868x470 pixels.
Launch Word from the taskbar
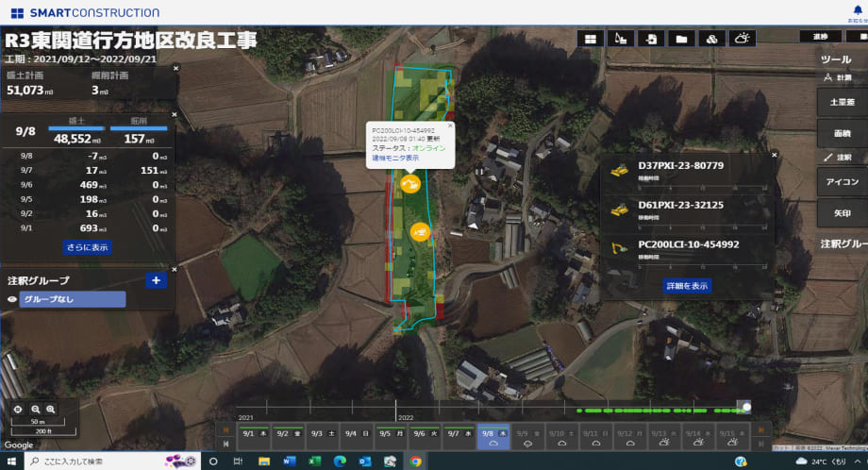tap(290, 462)
